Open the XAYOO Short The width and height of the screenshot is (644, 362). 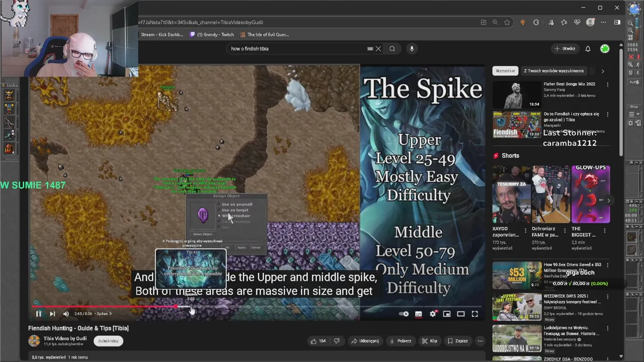coord(511,194)
